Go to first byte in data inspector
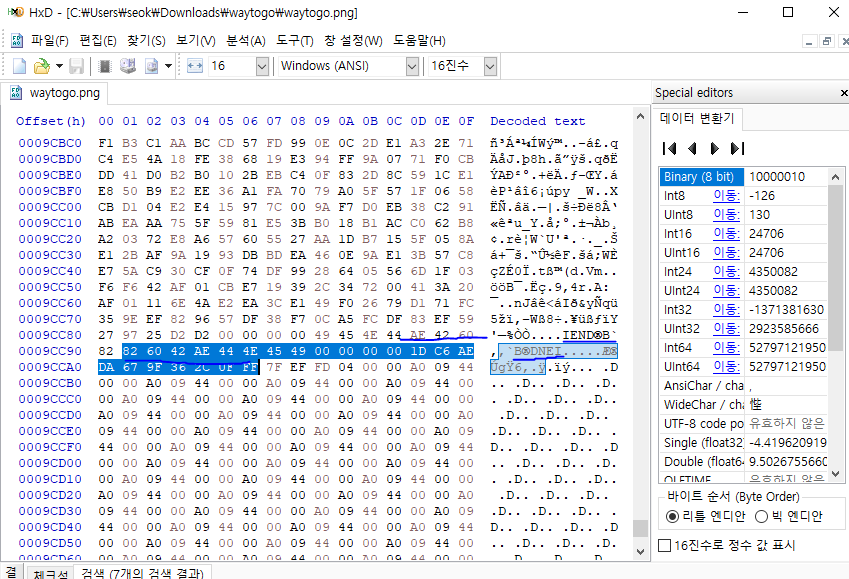The width and height of the screenshot is (849, 579). (670, 148)
